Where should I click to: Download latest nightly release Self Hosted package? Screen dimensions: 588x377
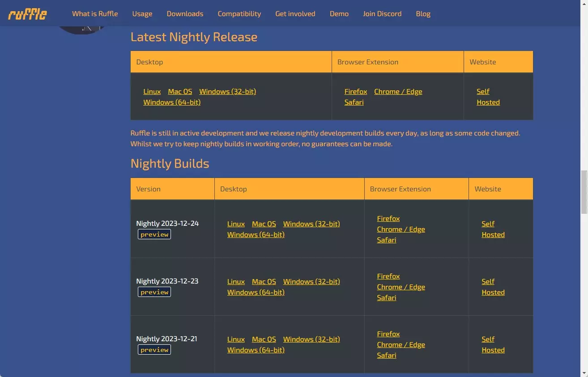click(x=488, y=97)
